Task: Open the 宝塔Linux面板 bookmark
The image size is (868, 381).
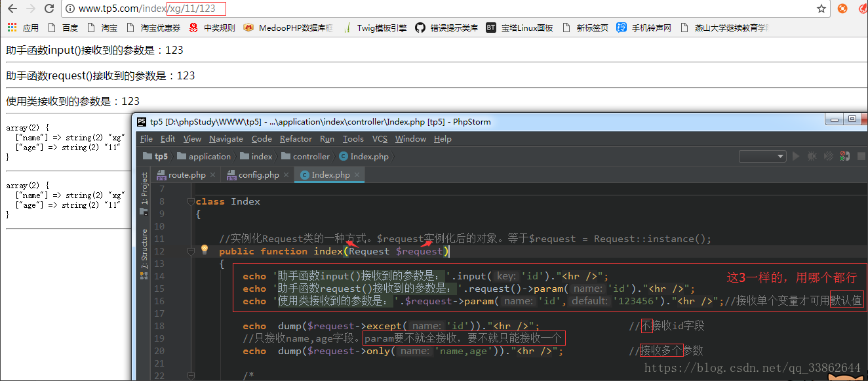Action: pos(520,28)
